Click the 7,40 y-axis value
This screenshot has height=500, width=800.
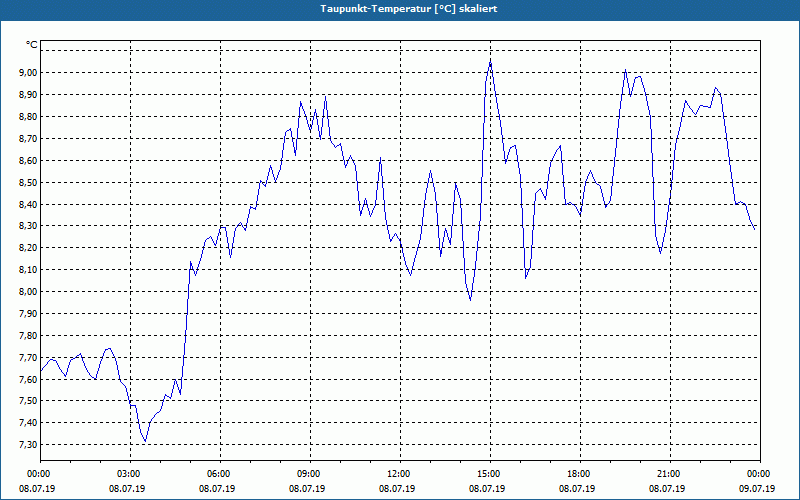(29, 422)
